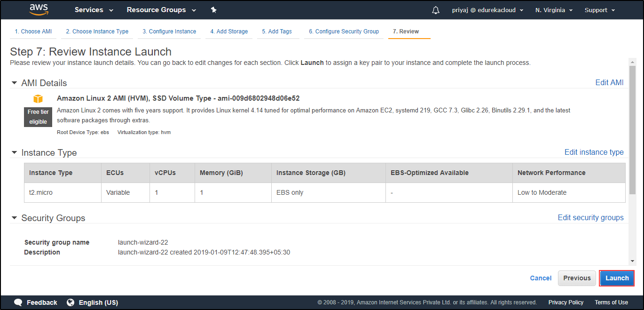The width and height of the screenshot is (644, 310).
Task: Click the Virtualization type: hvm text
Action: [144, 132]
